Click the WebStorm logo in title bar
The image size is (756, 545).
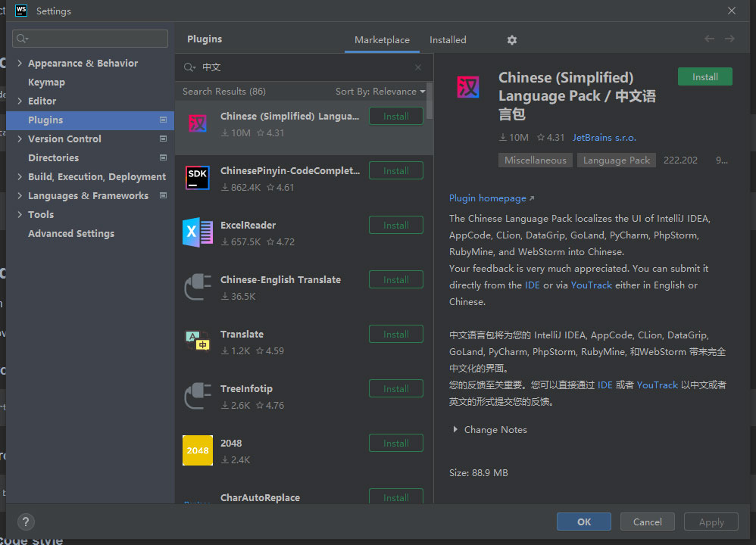click(21, 11)
